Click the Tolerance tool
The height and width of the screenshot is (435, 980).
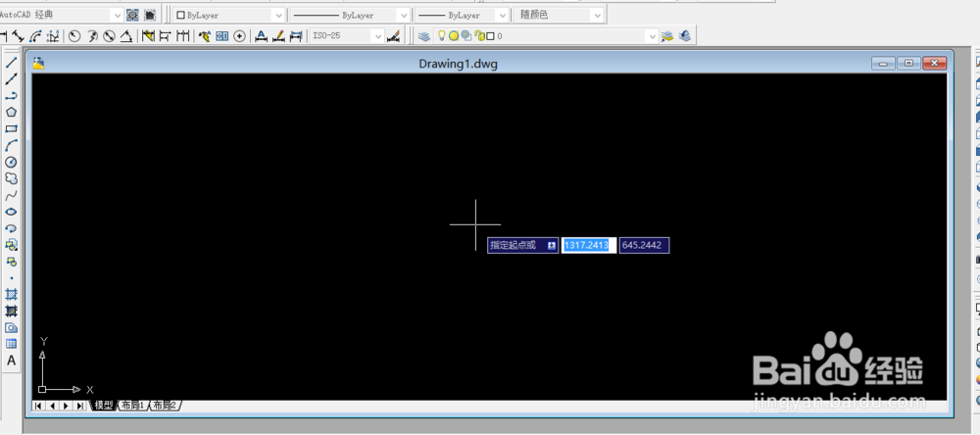[221, 36]
